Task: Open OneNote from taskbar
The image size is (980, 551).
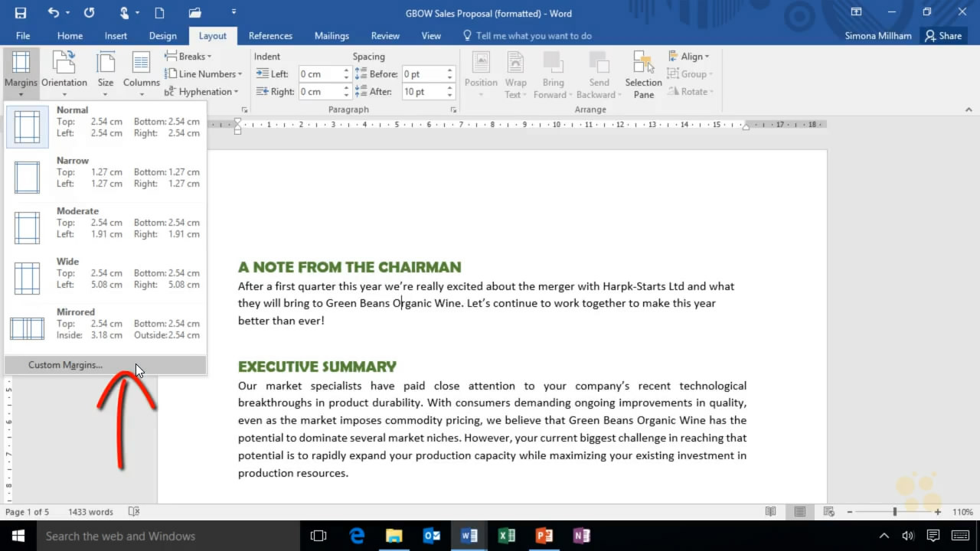Action: pyautogui.click(x=581, y=536)
